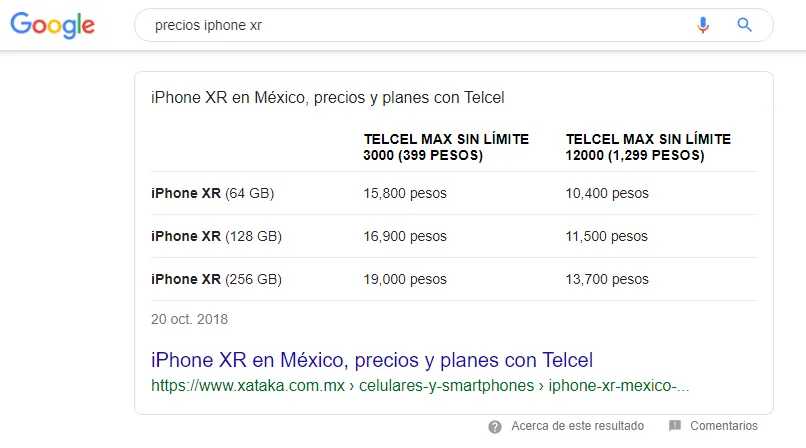Viewport: 806px width, 448px height.
Task: Click the 'iPhone XR (128 GB)' row label
Action: (216, 236)
